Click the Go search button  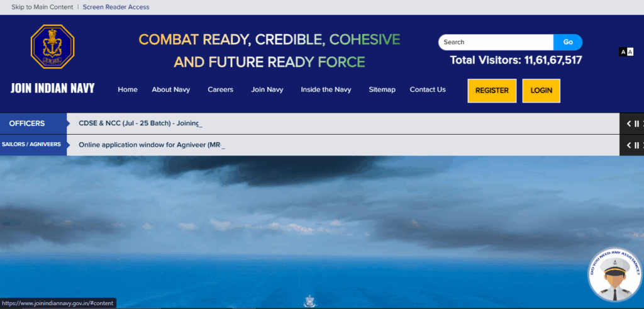click(x=567, y=42)
